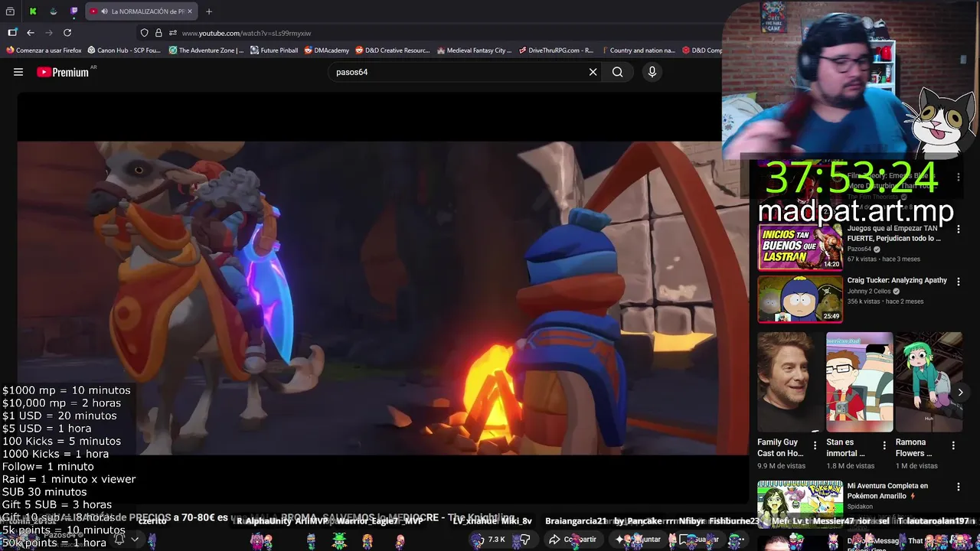Switch to the pinned Kick tab
The height and width of the screenshot is (551, 980).
coord(33,11)
